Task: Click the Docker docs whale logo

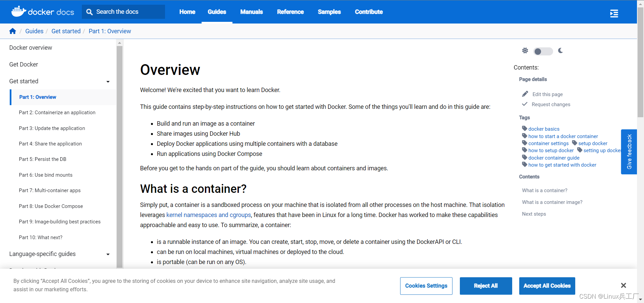Action: tap(43, 12)
